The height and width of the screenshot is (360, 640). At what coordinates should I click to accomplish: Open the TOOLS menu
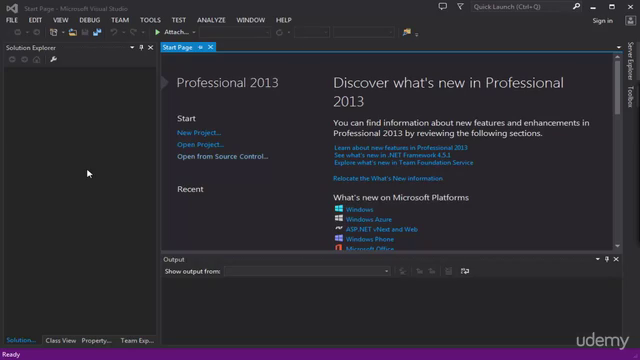click(x=150, y=20)
